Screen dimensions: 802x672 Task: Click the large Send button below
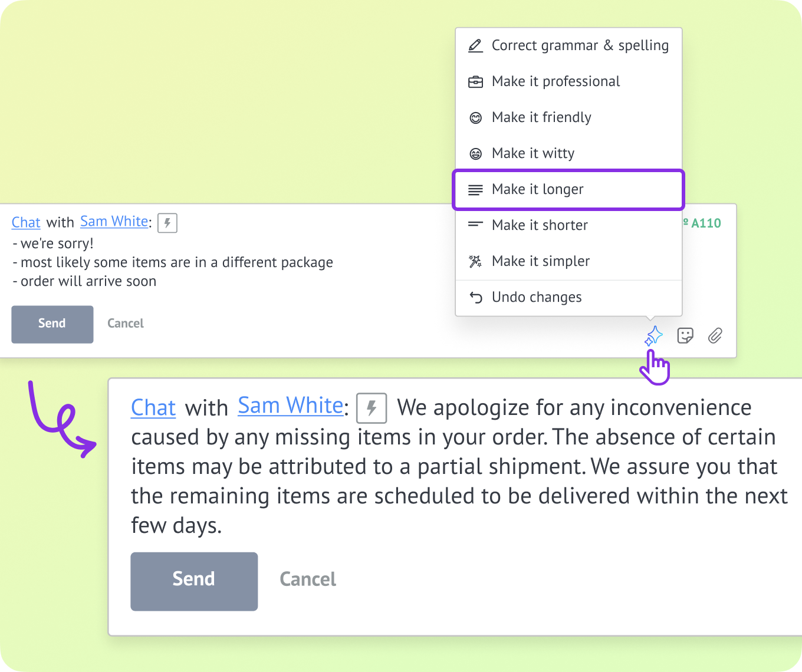coord(194,581)
